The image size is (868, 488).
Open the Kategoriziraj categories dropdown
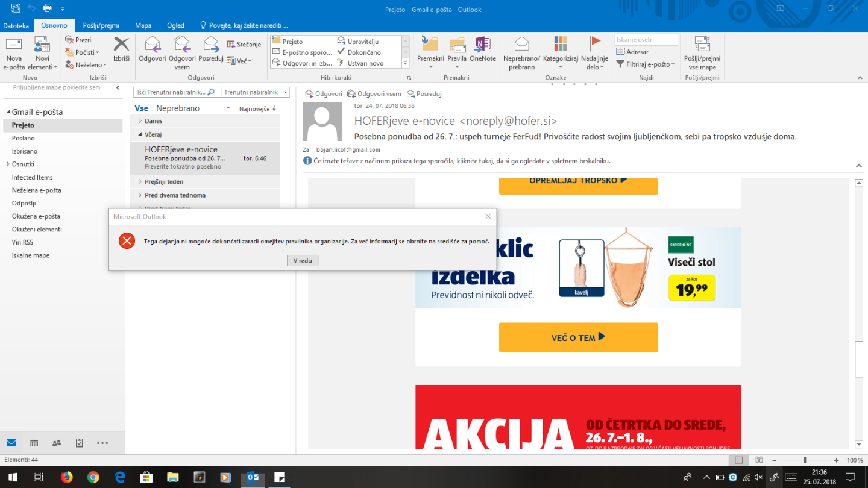click(x=561, y=53)
